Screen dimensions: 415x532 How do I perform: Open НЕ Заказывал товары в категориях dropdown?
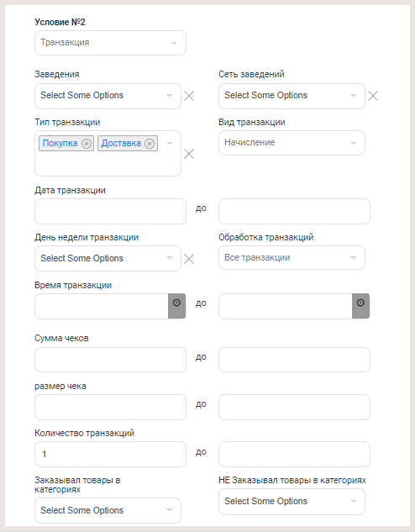click(x=292, y=502)
